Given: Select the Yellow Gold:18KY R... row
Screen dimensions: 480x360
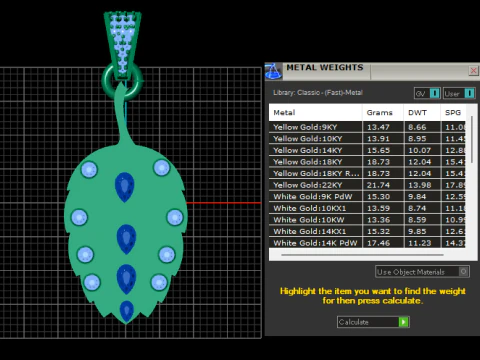Looking at the screenshot, I should click(367, 173).
